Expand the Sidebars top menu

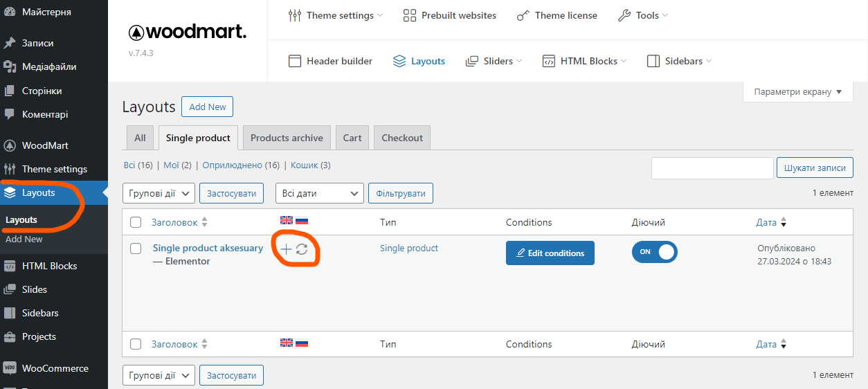(x=679, y=61)
